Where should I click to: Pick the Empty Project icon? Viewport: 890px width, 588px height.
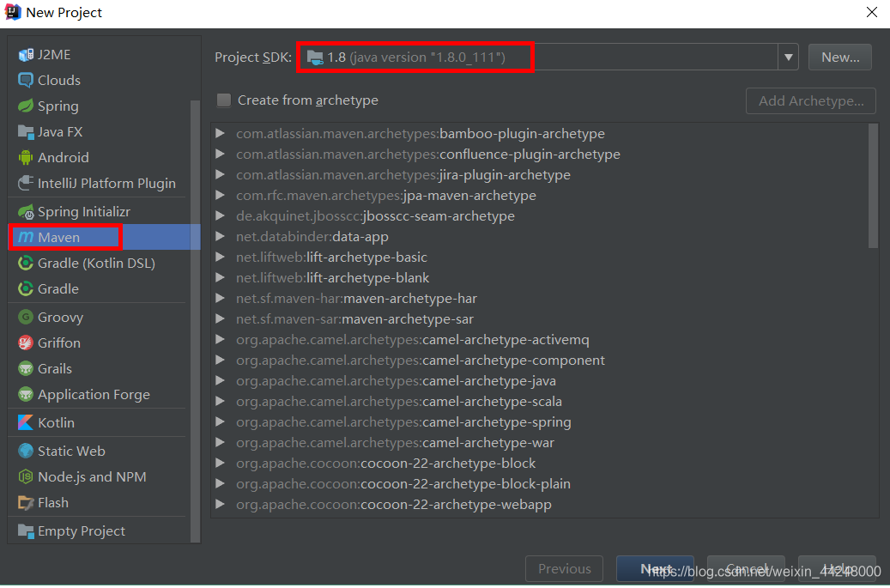26,531
